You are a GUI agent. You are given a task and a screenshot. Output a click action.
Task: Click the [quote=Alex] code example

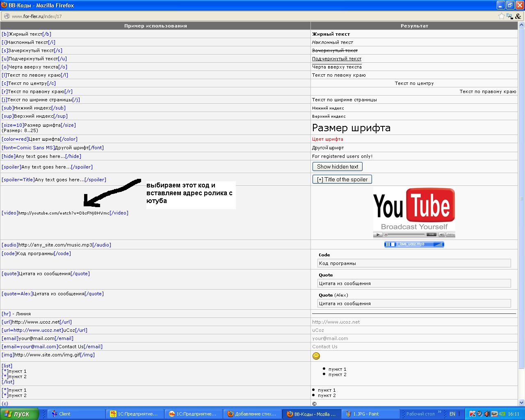click(x=53, y=294)
